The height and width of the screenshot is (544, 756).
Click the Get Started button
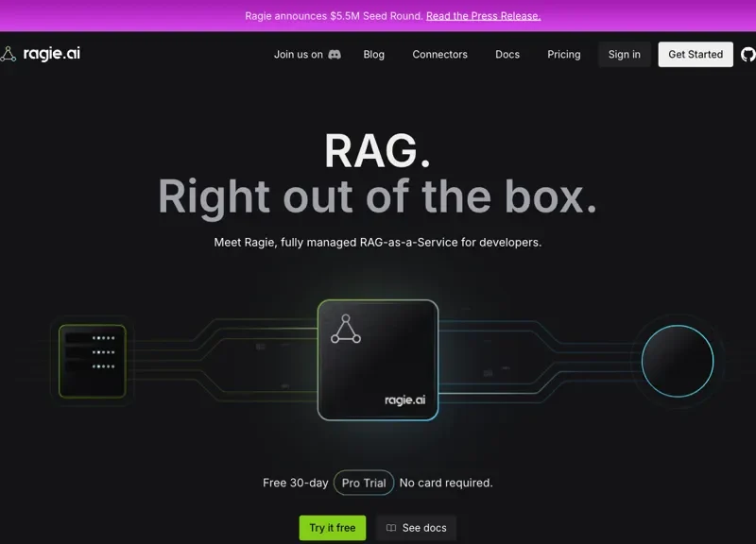point(695,55)
